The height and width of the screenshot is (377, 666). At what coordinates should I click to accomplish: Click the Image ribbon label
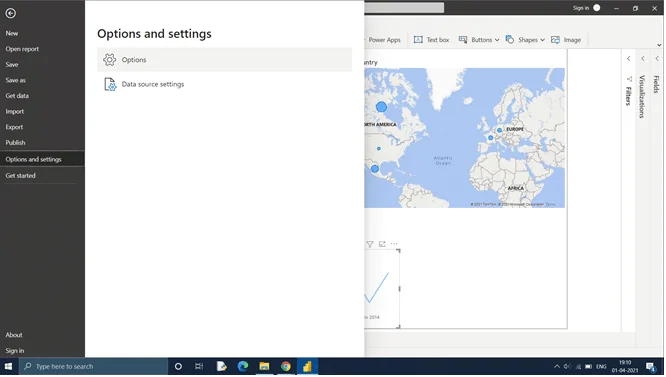(x=573, y=40)
